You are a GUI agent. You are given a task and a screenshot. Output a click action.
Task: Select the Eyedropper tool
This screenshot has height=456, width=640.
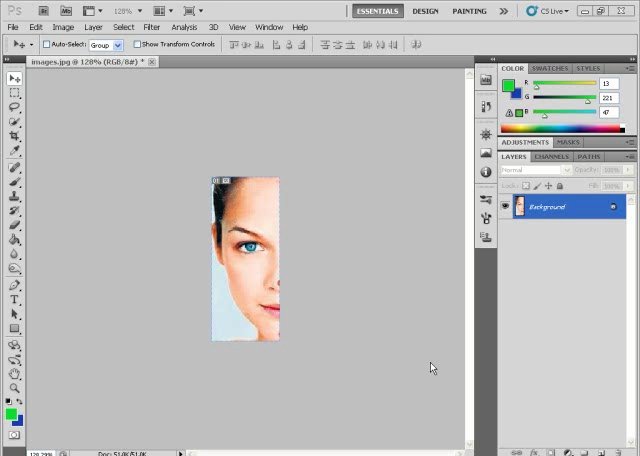[x=14, y=150]
